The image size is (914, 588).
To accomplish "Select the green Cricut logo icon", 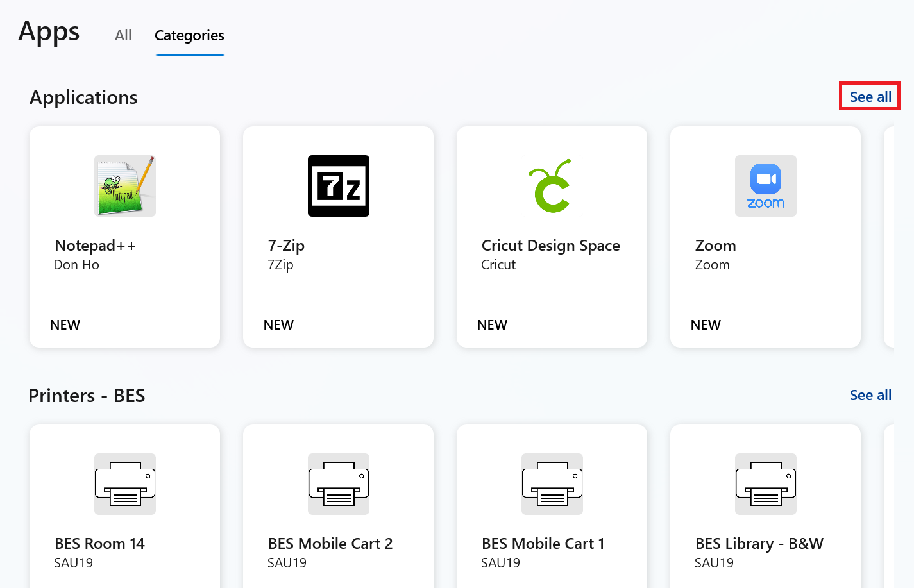I will [x=550, y=186].
